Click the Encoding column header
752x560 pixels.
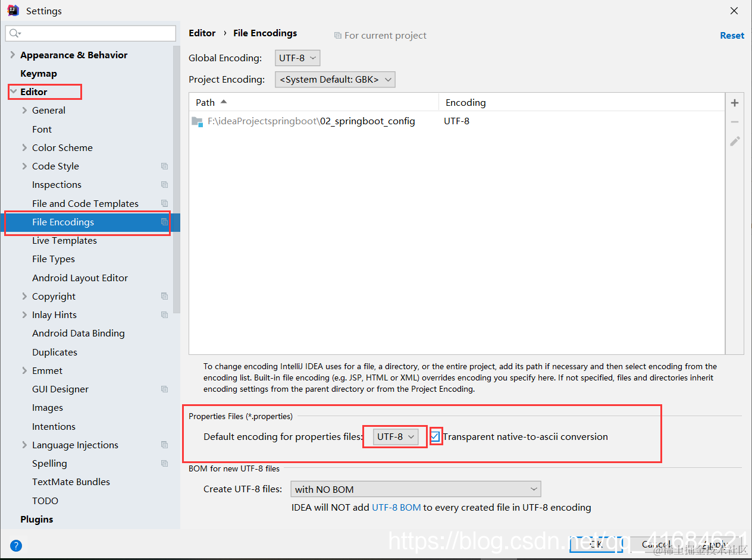(x=582, y=102)
